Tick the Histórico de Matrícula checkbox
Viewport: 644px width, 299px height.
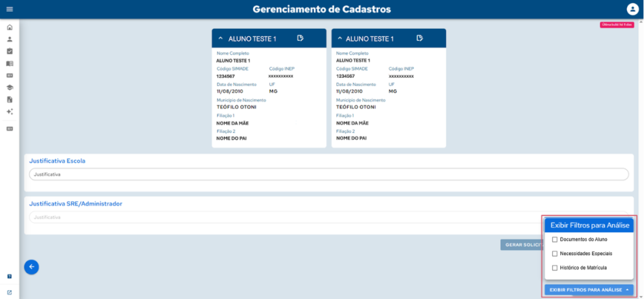(554, 268)
